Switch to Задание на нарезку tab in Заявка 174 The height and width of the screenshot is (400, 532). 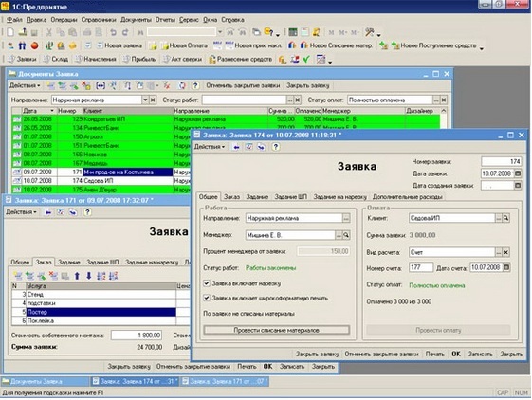pyautogui.click(x=339, y=197)
